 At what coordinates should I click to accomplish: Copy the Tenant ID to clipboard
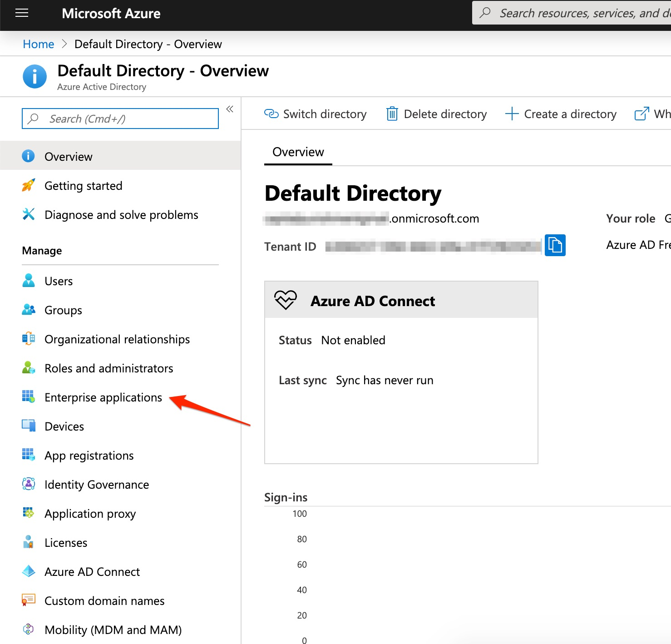pos(555,245)
